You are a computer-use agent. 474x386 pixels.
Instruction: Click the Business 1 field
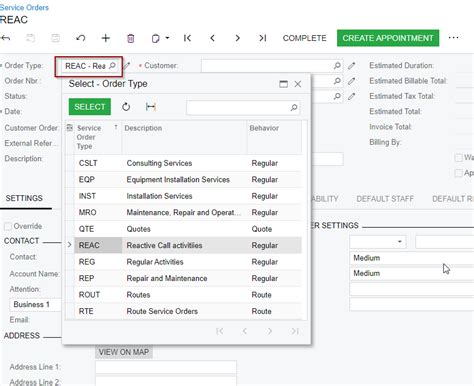(35, 304)
